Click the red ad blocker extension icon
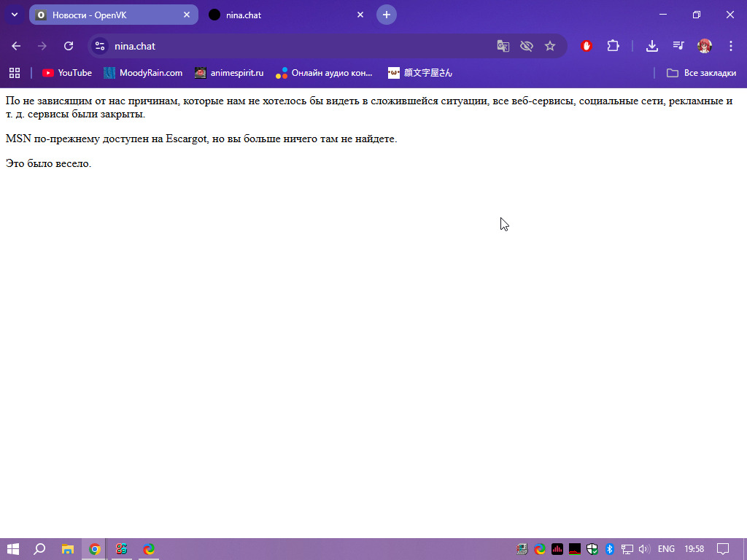The image size is (747, 560). coord(587,46)
